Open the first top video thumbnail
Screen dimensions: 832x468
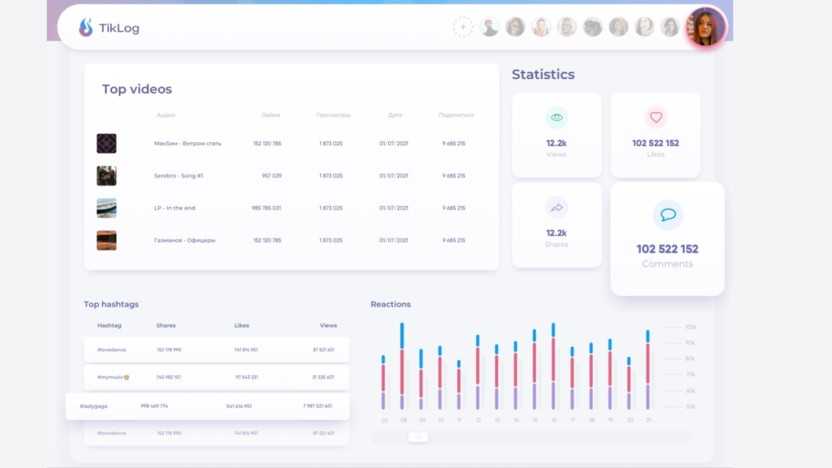[106, 144]
